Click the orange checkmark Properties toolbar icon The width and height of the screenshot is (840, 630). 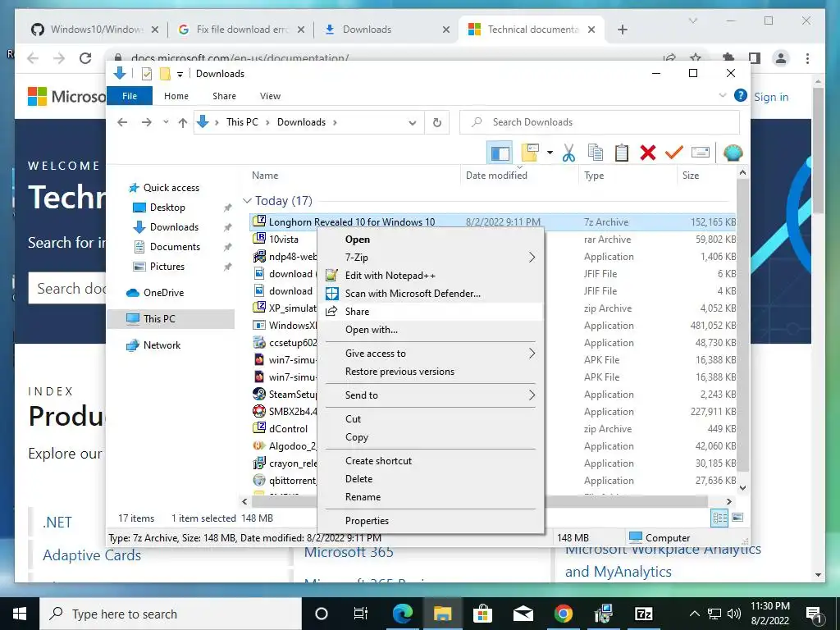coord(674,153)
